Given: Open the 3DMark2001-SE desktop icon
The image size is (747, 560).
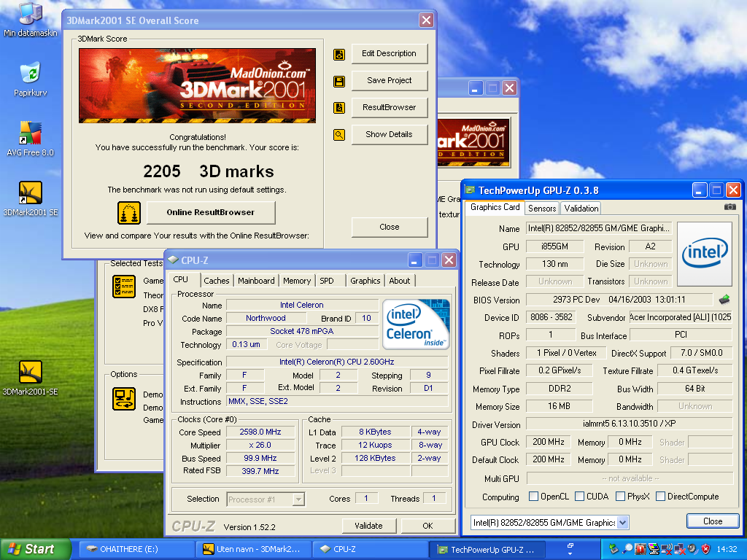Looking at the screenshot, I should (30, 378).
